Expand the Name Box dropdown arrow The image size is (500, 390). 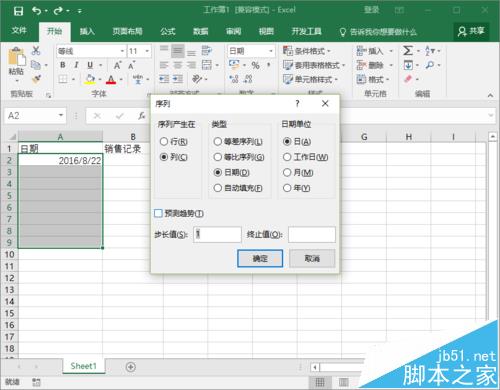point(61,115)
